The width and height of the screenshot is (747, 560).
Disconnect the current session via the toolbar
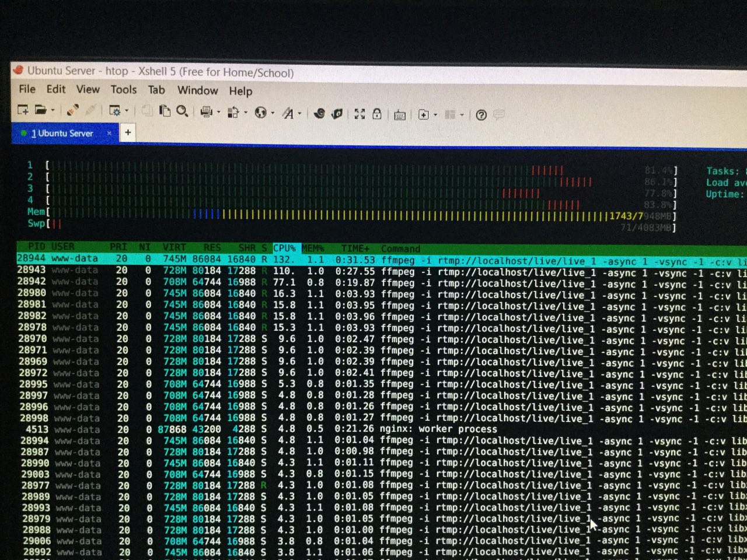[73, 110]
